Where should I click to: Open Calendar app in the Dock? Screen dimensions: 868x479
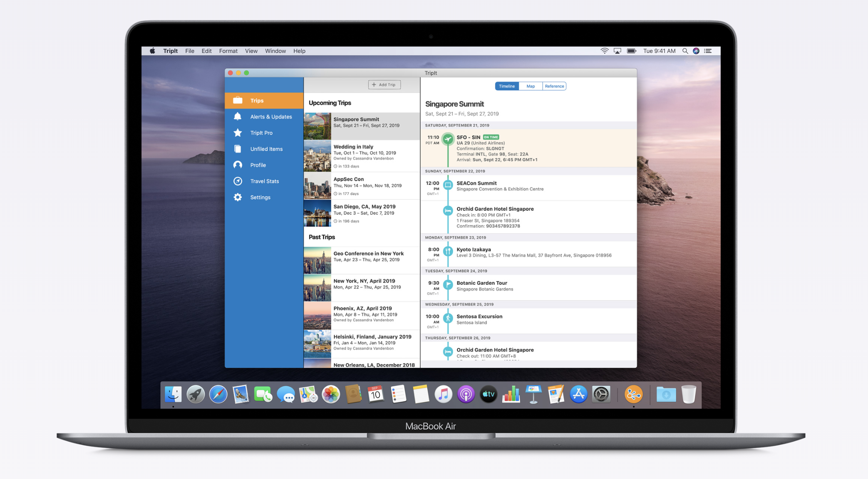(x=376, y=394)
